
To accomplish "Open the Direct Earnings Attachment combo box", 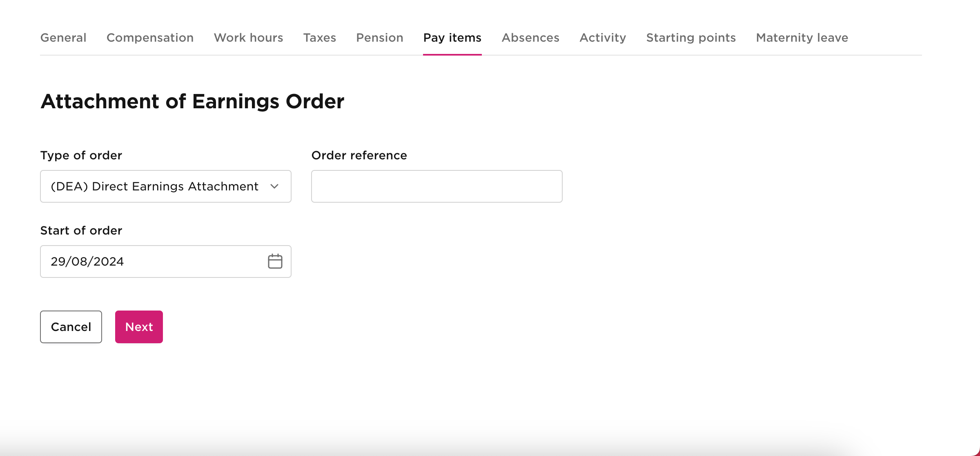I will click(x=155, y=186).
